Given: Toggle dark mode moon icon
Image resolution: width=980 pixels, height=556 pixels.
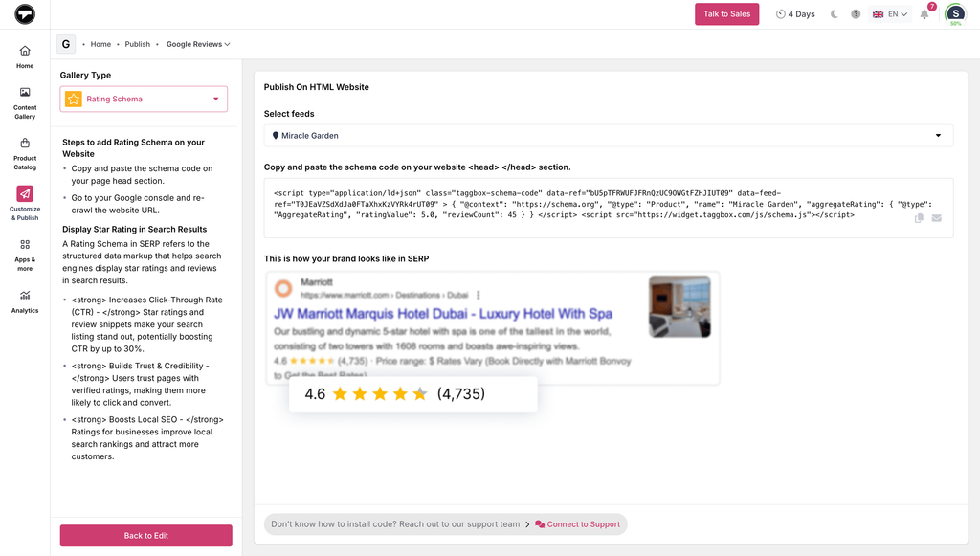Looking at the screenshot, I should point(835,13).
